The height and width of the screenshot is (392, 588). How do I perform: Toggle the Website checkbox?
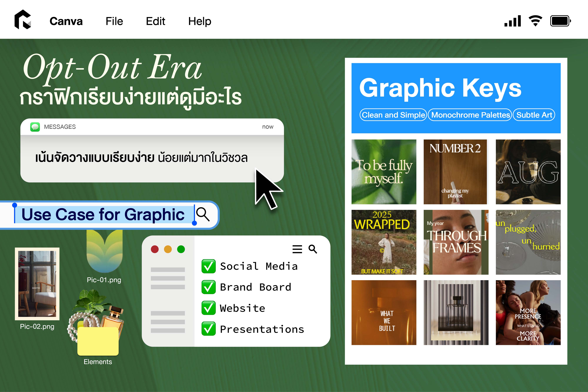pyautogui.click(x=208, y=308)
